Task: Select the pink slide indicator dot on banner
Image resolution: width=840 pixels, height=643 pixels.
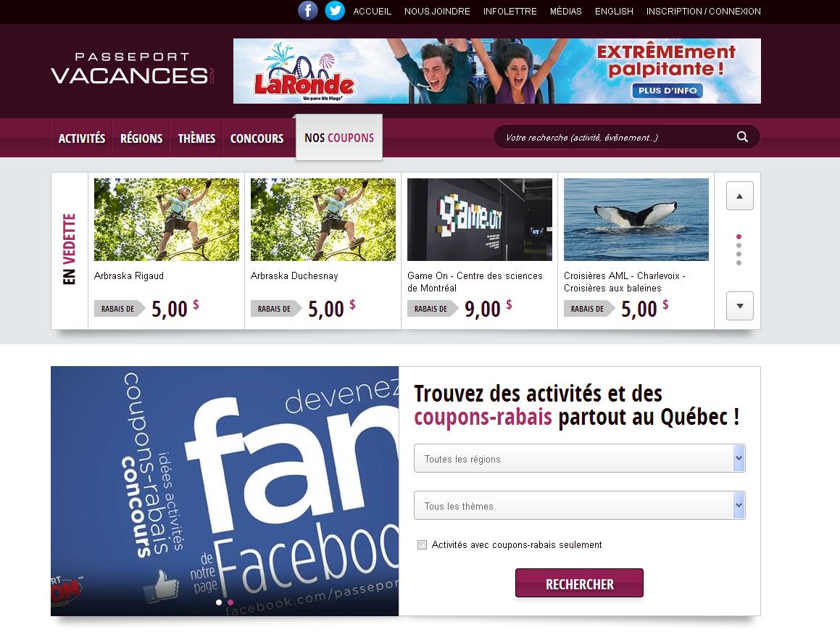Action: point(230,602)
